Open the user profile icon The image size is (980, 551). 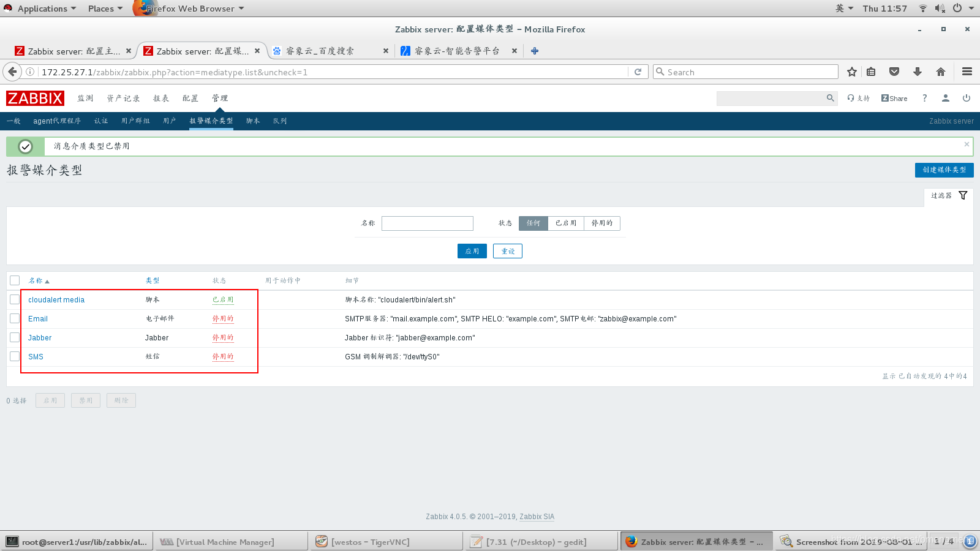(946, 98)
